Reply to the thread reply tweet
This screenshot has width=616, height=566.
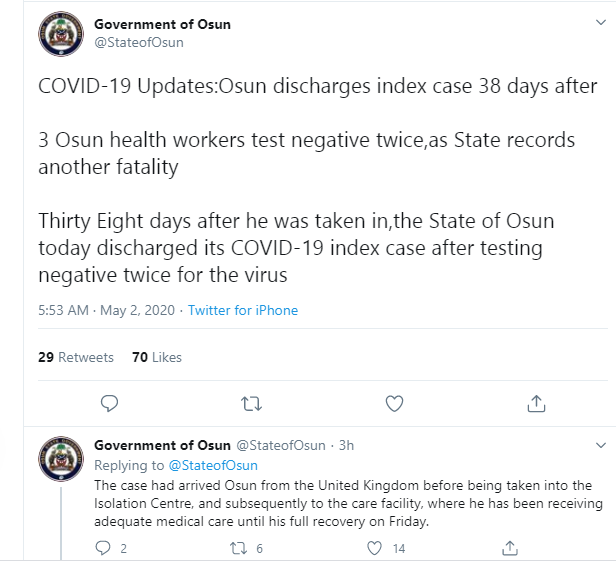pos(103,548)
